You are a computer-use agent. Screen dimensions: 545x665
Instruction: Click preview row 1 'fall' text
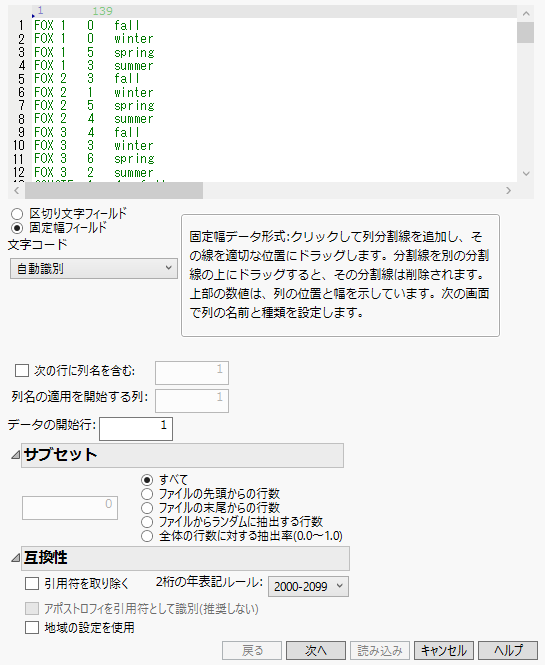126,25
